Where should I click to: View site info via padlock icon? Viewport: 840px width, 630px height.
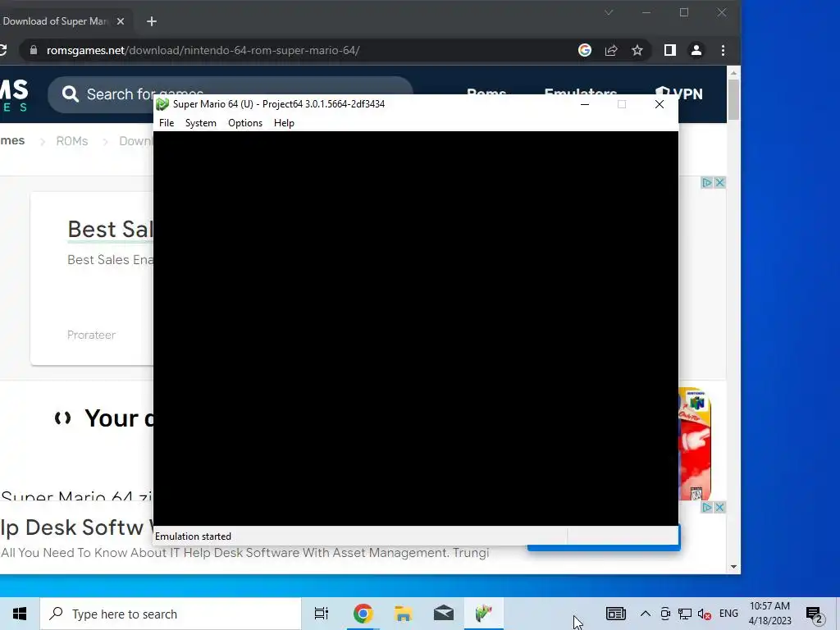coord(34,50)
